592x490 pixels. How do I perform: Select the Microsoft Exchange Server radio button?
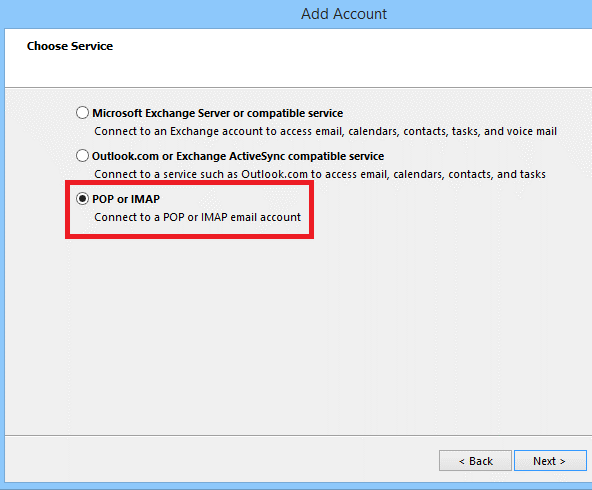pyautogui.click(x=82, y=112)
